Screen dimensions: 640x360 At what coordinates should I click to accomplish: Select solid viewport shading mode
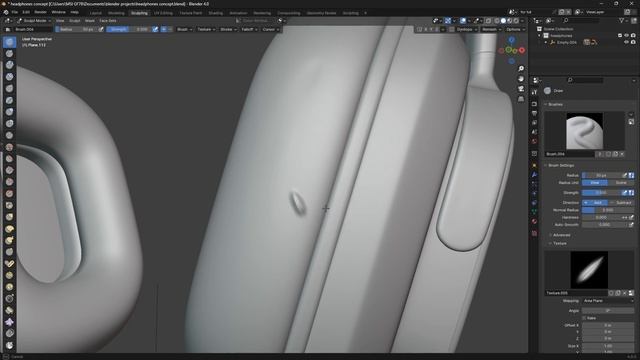503,21
